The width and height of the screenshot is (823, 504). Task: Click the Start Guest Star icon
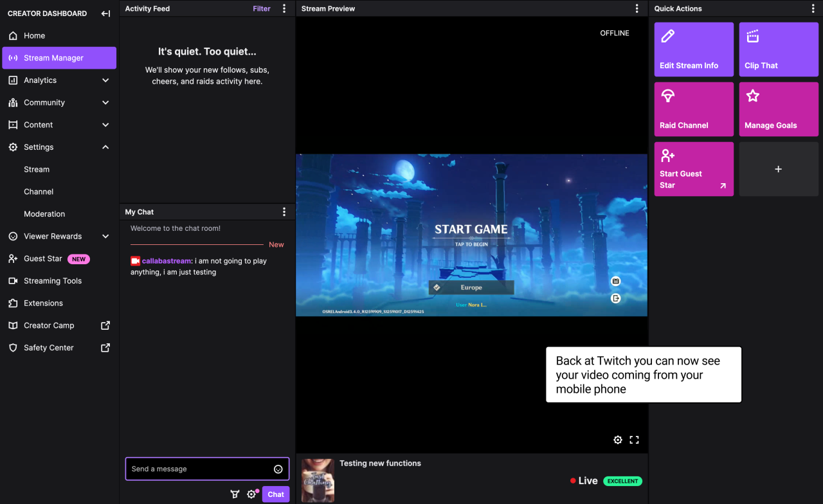coord(667,155)
